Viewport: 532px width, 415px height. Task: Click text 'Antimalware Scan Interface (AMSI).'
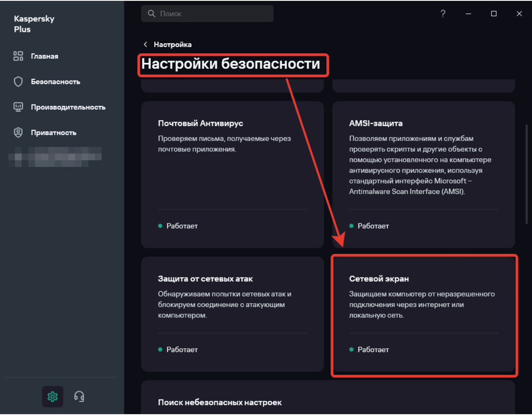407,192
